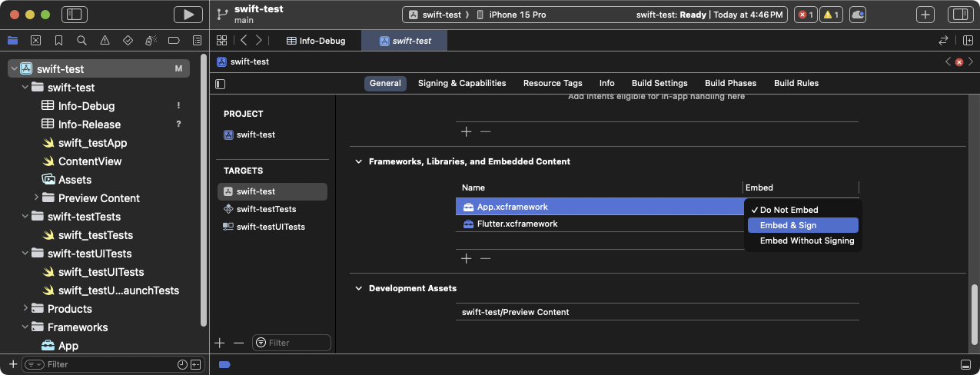Select the swift-testTests target
The width and height of the screenshot is (980, 375).
[x=266, y=209]
